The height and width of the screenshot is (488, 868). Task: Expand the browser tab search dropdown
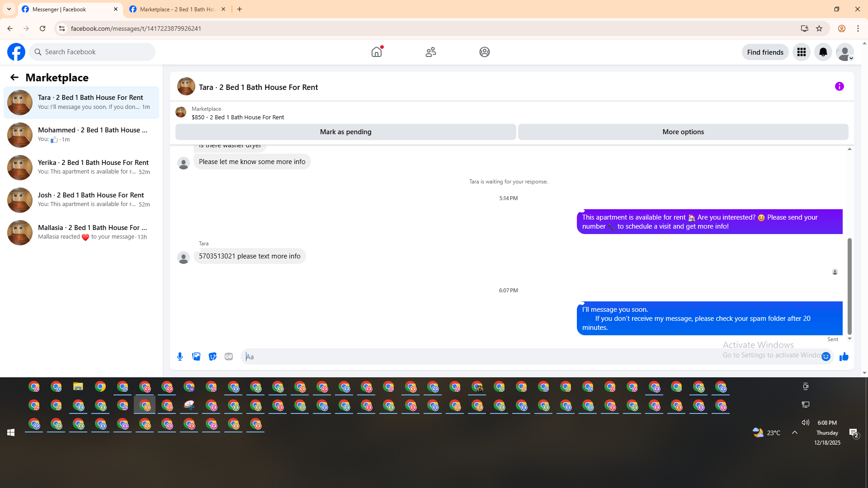coord(9,9)
